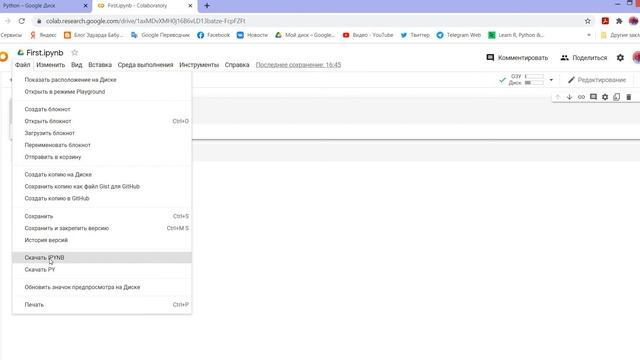Add comment icon in cell toolbar
Image resolution: width=640 pixels, height=360 pixels.
593,97
